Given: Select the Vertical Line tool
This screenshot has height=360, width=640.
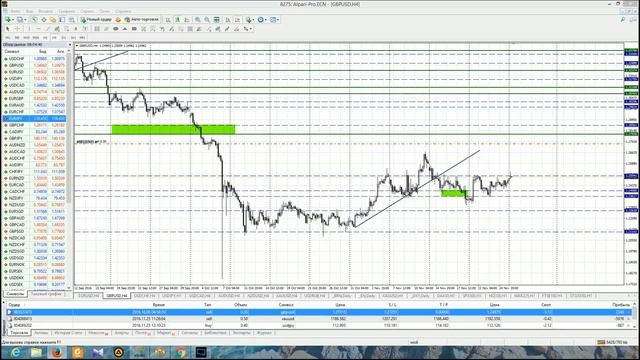Looking at the screenshot, I should 29,29.
